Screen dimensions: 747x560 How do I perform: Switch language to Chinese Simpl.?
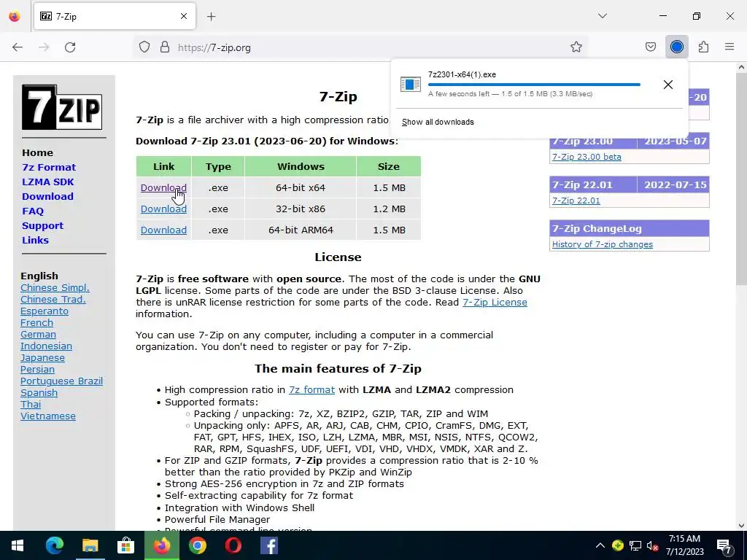click(x=55, y=287)
